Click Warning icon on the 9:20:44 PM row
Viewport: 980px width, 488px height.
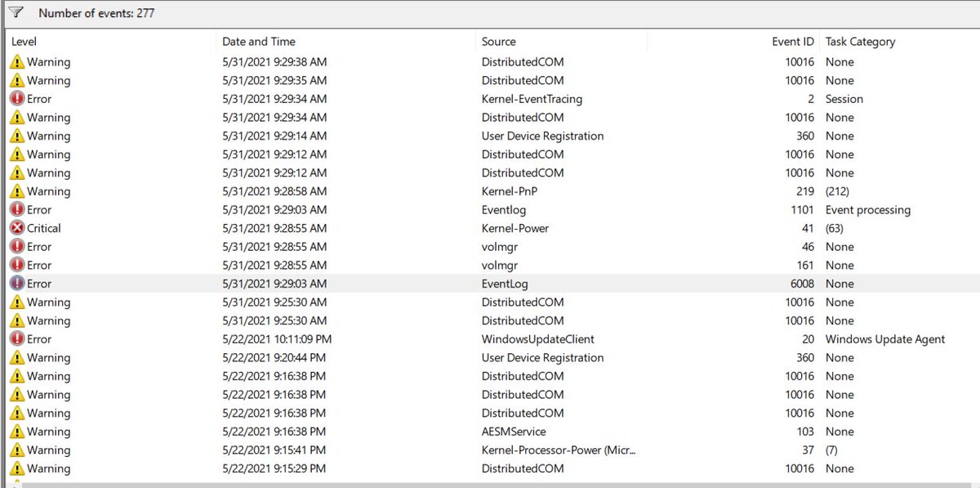coord(17,358)
